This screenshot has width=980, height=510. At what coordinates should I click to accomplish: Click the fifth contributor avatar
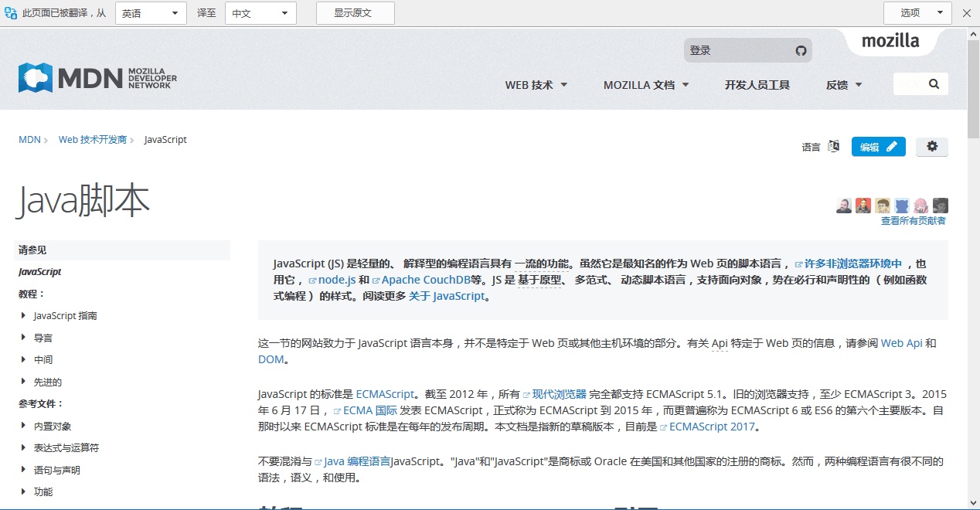[x=921, y=206]
